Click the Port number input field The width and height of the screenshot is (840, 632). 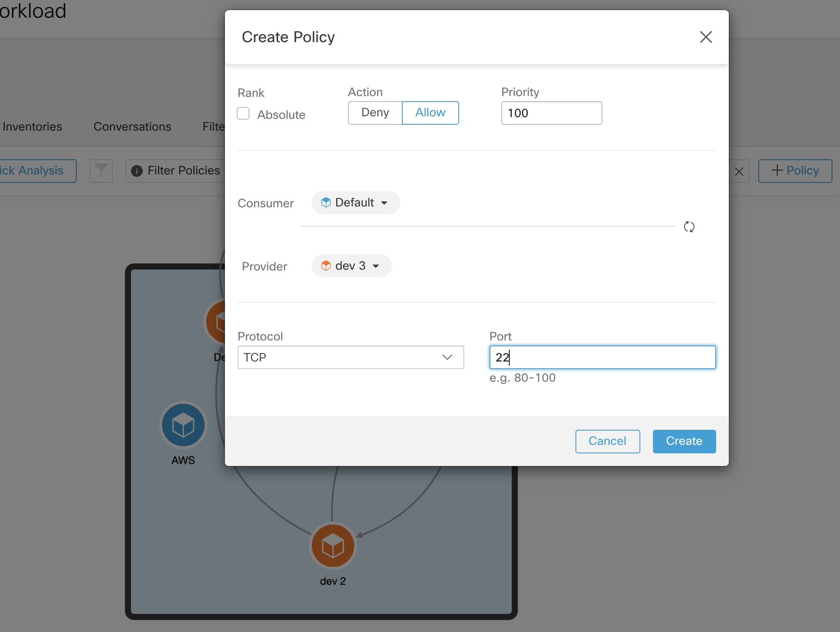(x=602, y=357)
